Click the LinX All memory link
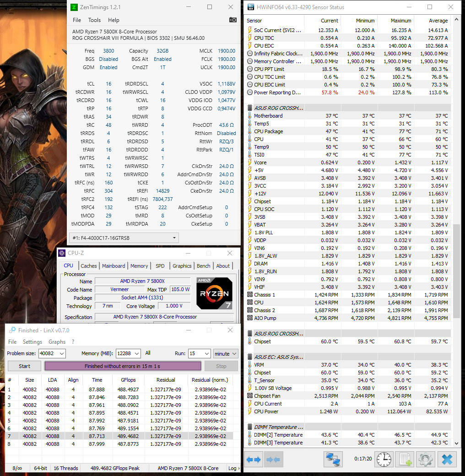This screenshot has height=476, width=465. pos(148,353)
